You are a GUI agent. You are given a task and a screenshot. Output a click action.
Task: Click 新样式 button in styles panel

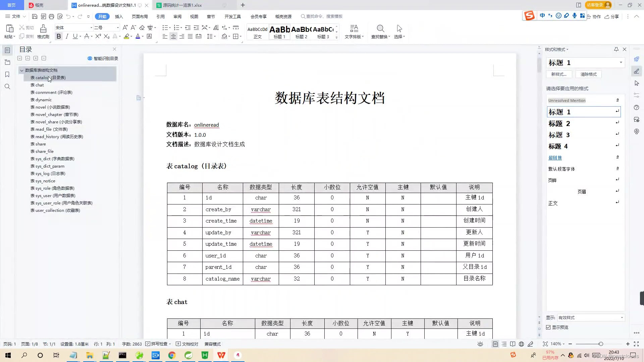click(x=559, y=74)
